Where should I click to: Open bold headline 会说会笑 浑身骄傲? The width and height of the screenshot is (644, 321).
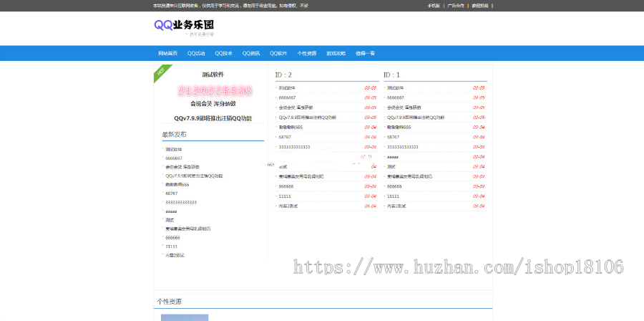coord(213,104)
